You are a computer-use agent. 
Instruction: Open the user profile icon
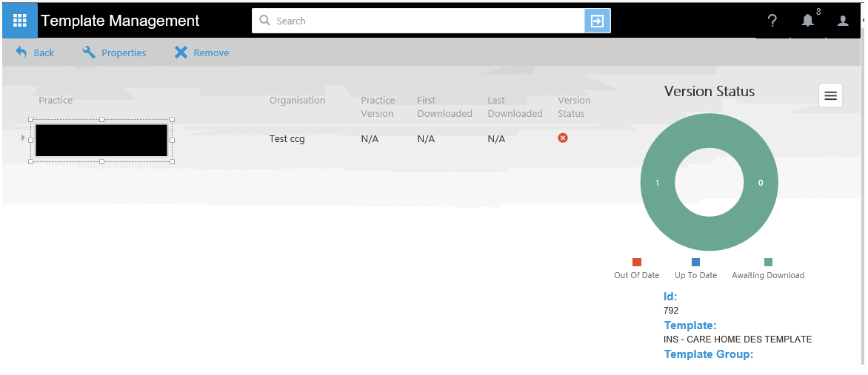pyautogui.click(x=843, y=21)
